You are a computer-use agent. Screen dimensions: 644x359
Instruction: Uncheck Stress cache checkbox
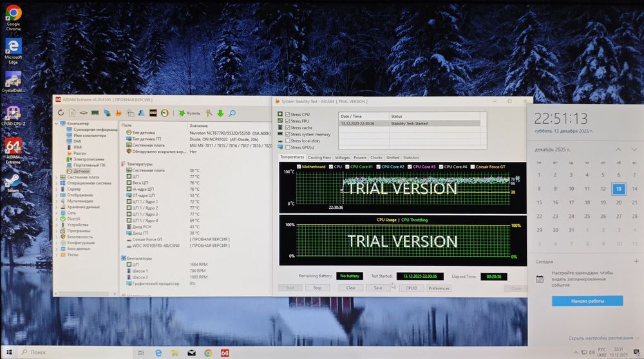click(x=287, y=128)
